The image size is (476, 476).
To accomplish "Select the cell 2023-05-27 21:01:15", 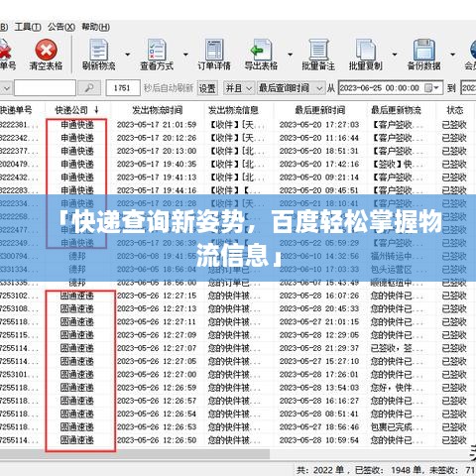I will pos(319,322).
